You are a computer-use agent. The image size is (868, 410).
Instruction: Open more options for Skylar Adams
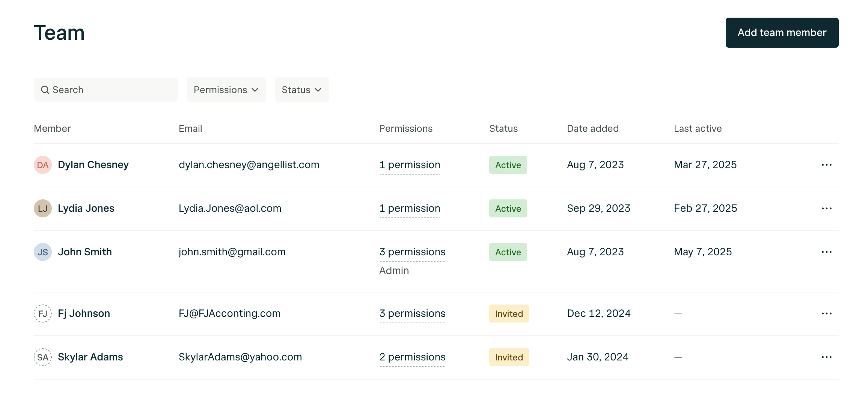(826, 357)
